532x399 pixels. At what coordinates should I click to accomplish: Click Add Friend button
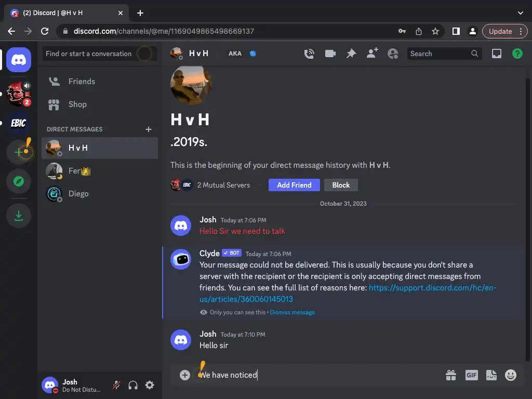(x=294, y=185)
